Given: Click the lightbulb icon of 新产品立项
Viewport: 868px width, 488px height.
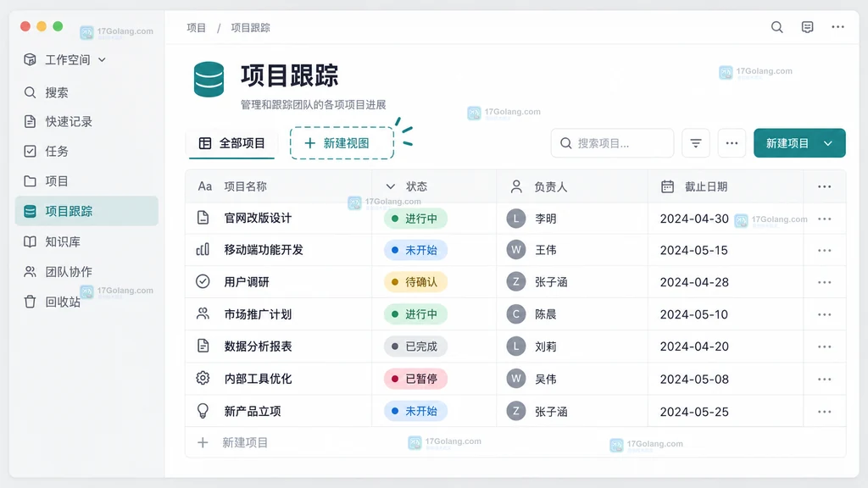Looking at the screenshot, I should 203,411.
